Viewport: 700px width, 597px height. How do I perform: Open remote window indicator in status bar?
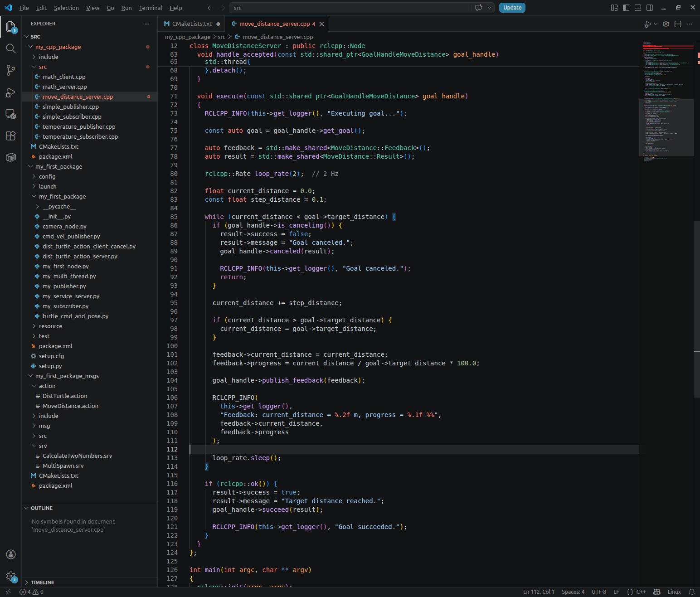tap(8, 592)
